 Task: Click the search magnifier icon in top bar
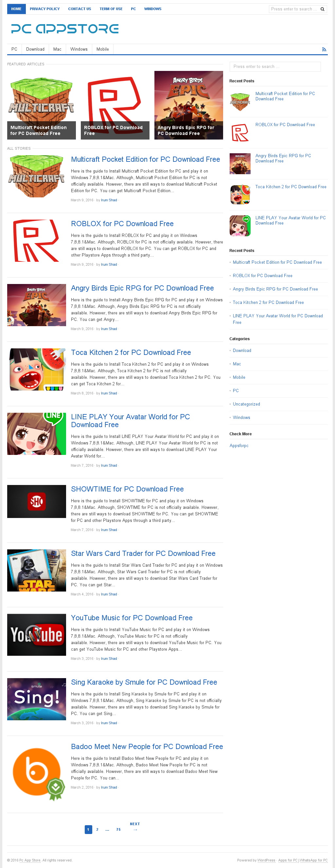(x=322, y=9)
